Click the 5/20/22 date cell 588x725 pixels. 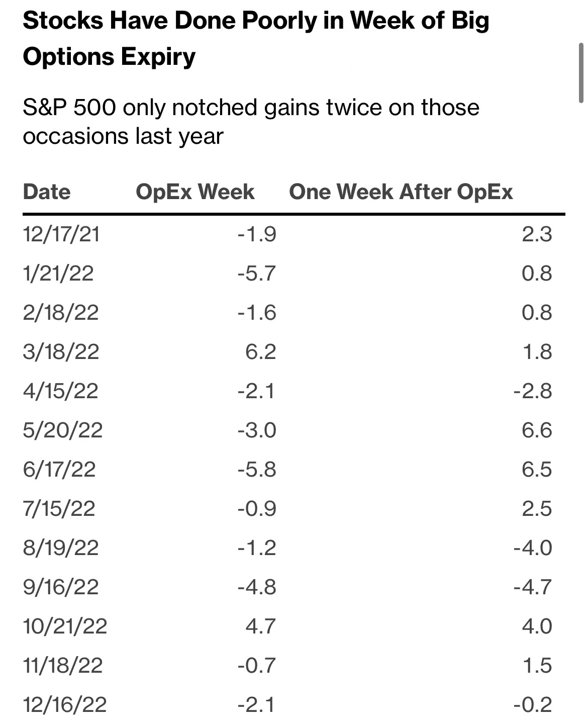(x=63, y=430)
